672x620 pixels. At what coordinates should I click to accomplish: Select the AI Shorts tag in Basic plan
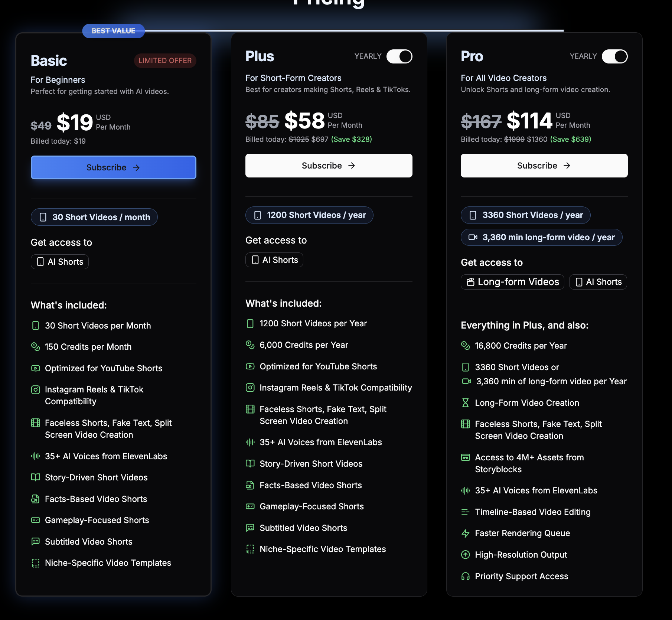click(x=60, y=262)
